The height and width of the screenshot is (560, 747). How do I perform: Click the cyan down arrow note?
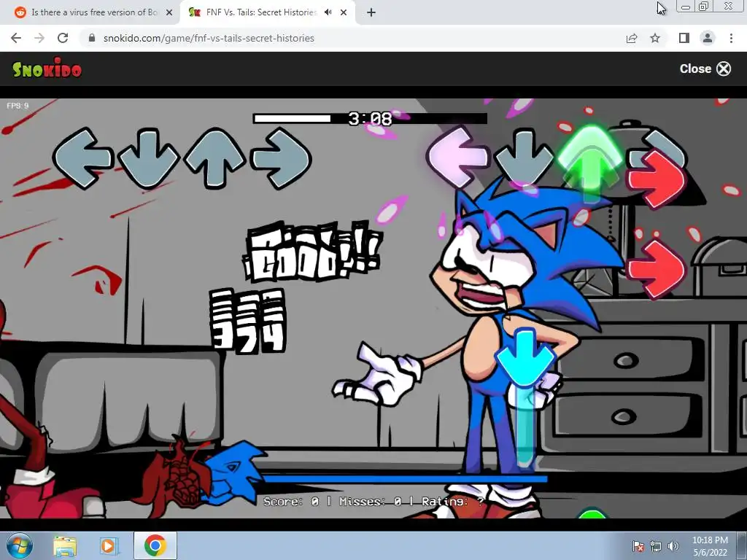point(525,358)
